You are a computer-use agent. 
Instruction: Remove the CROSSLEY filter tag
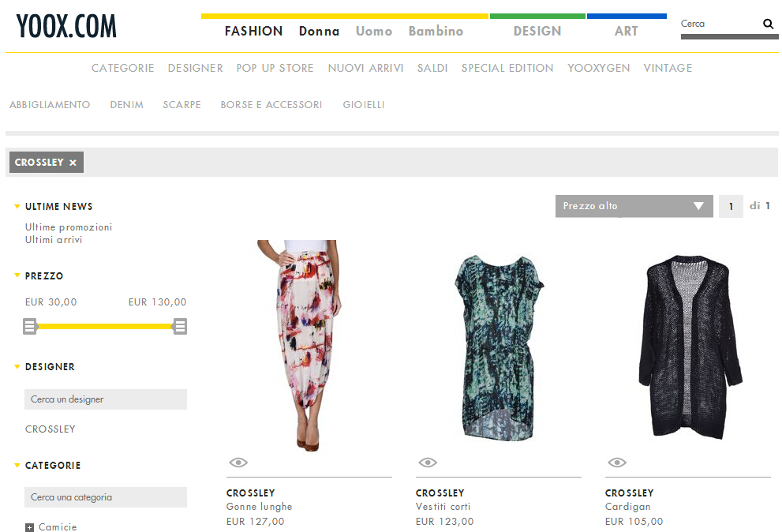coord(73,163)
